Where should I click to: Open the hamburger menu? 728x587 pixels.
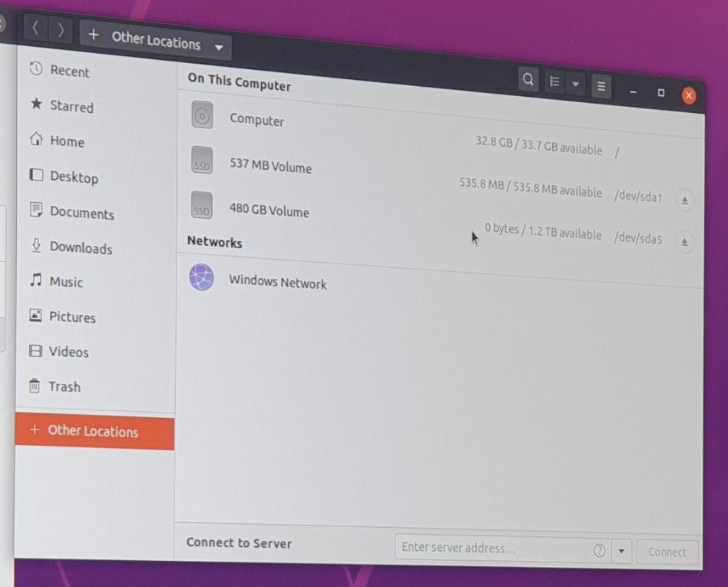coord(601,86)
